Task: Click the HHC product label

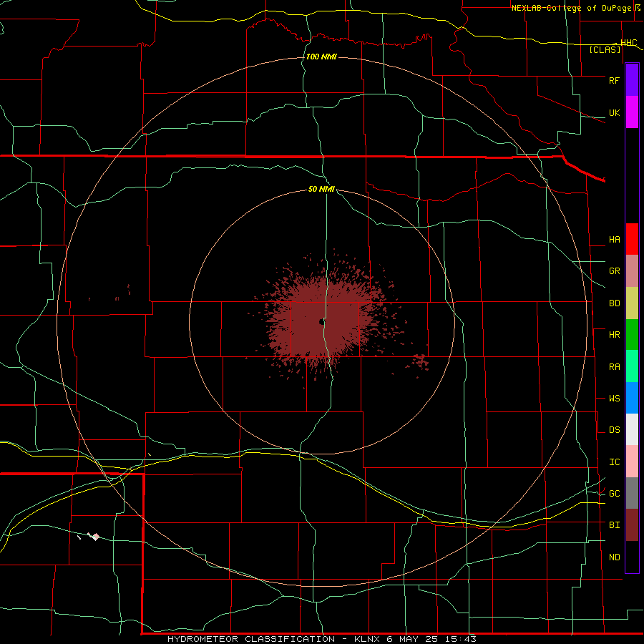Action: (628, 42)
